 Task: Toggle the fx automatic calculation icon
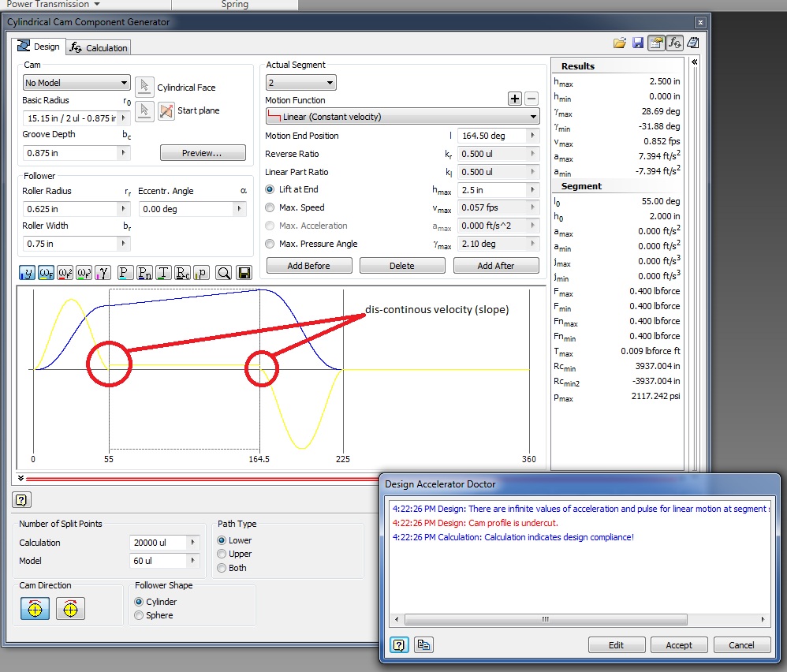[675, 43]
